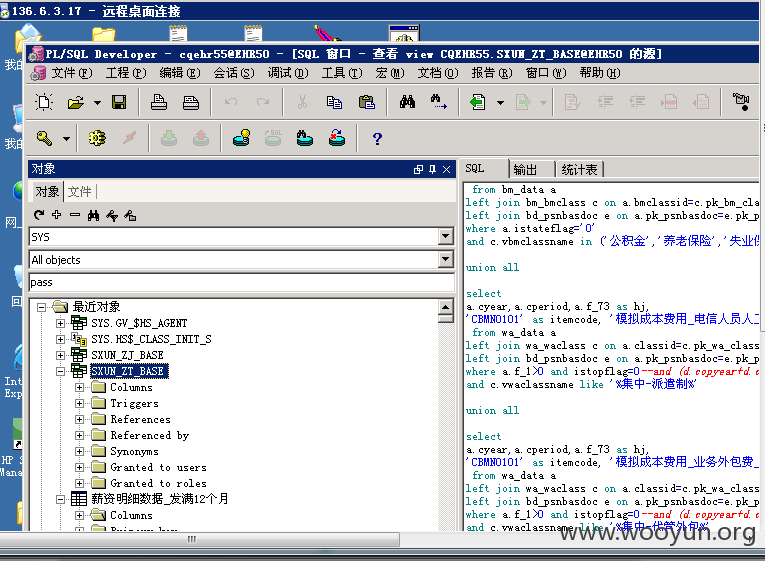Open file via the folder icon
The image size is (765, 561).
pyautogui.click(x=76, y=102)
